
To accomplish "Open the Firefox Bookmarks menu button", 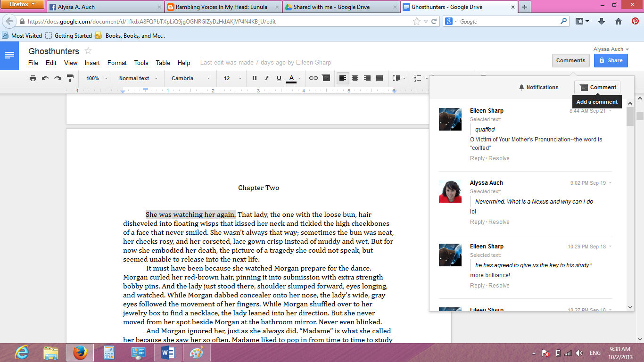I will [582, 21].
